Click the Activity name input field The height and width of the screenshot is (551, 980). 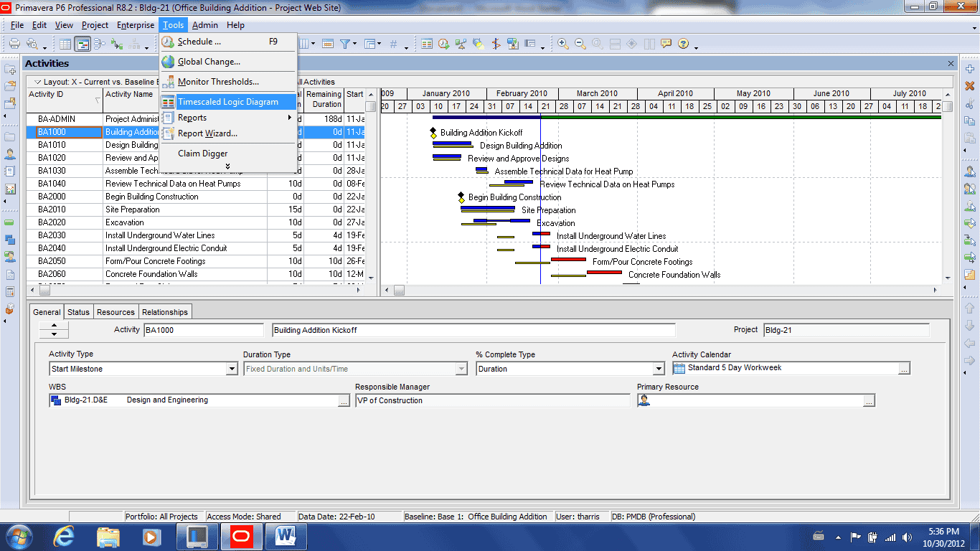pos(473,330)
